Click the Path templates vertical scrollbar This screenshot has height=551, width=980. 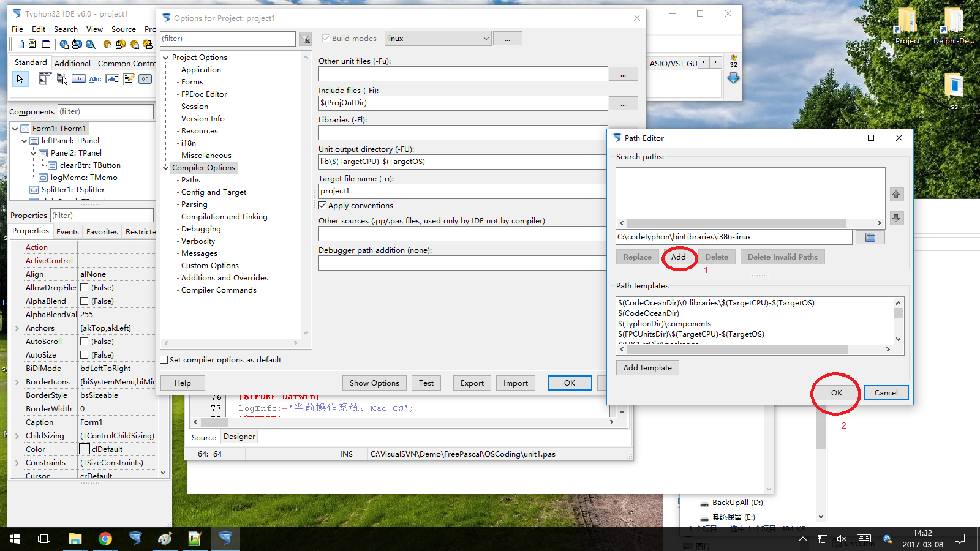tap(898, 321)
